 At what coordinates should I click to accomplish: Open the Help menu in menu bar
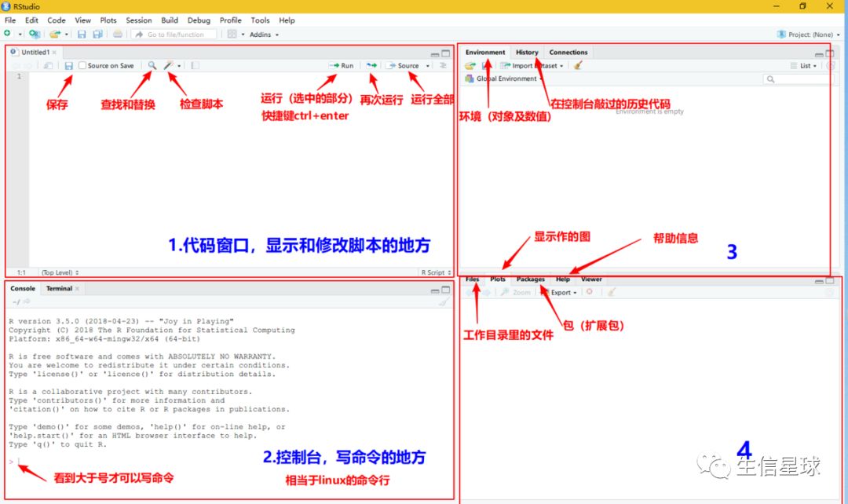tap(287, 20)
